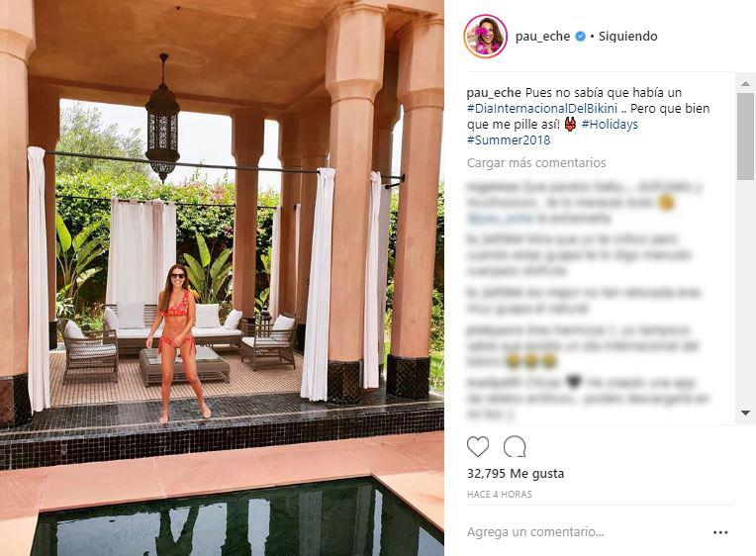Focus the Agrega un comentario field

click(584, 532)
